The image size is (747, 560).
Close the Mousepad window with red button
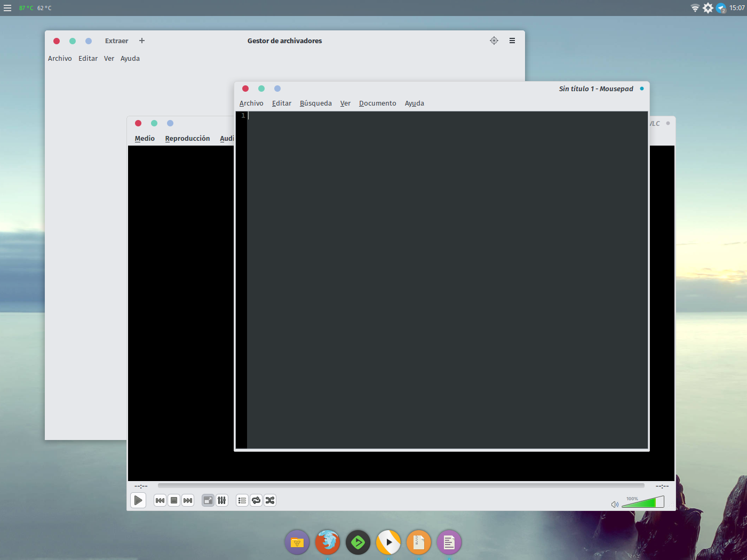(245, 89)
